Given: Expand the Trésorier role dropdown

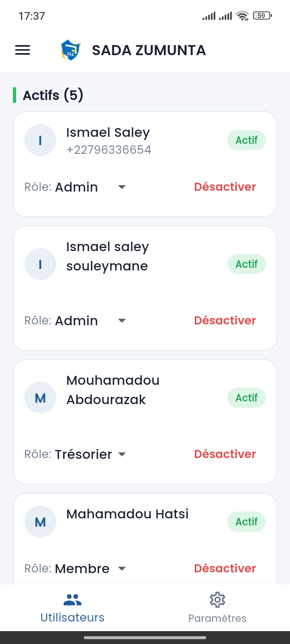Looking at the screenshot, I should [x=122, y=454].
